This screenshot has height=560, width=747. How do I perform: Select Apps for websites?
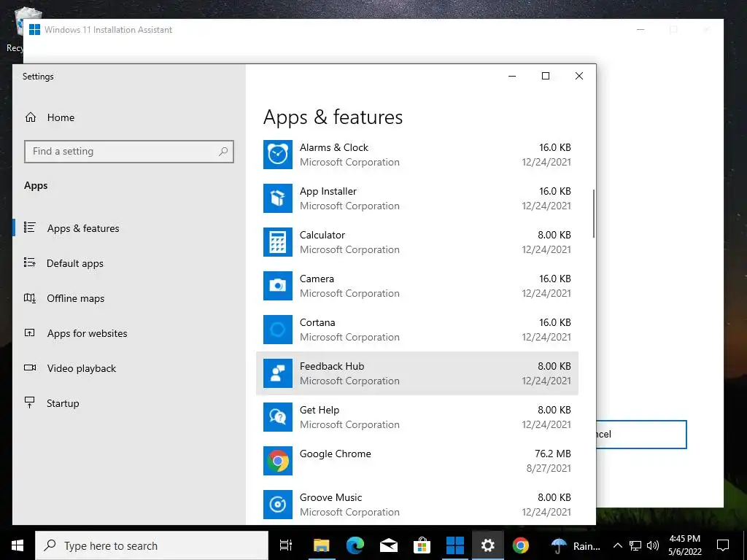click(128, 333)
